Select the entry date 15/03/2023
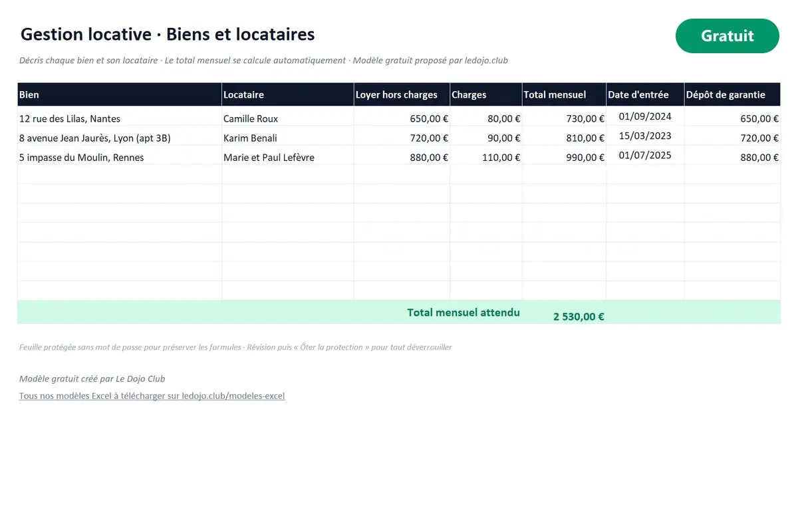798x532 pixels. click(645, 136)
